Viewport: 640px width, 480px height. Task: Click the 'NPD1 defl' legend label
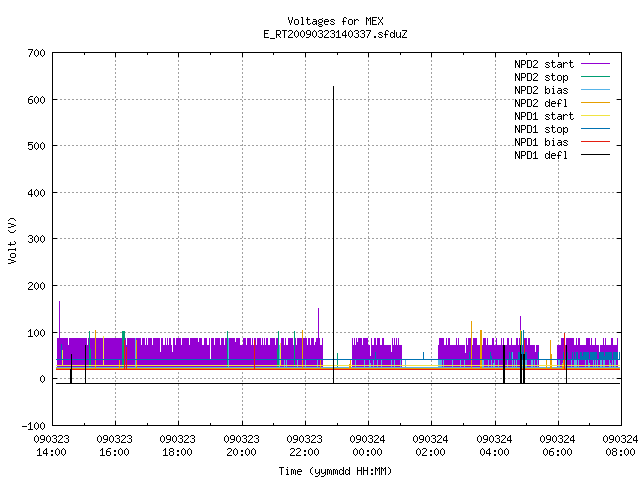tap(541, 155)
